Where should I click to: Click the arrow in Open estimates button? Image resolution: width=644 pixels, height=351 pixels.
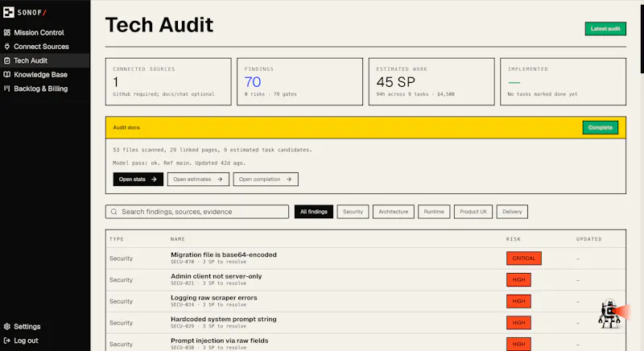pyautogui.click(x=220, y=180)
